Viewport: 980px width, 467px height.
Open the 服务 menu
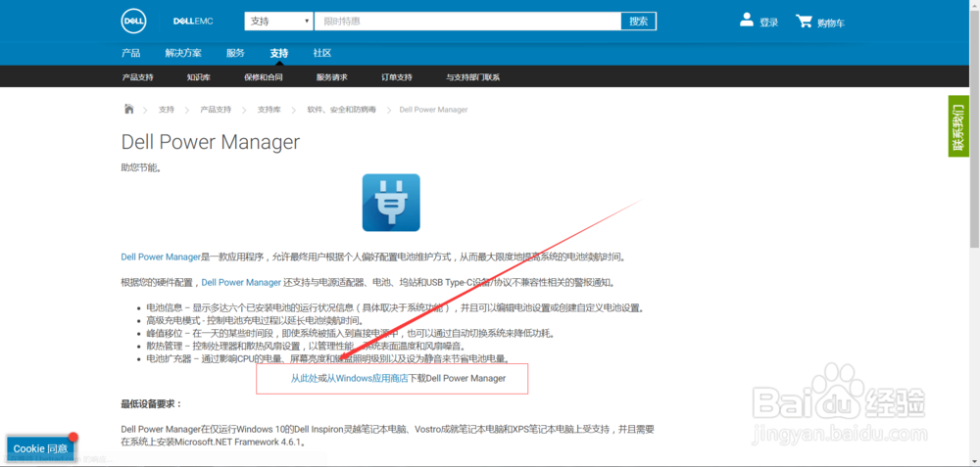point(235,54)
